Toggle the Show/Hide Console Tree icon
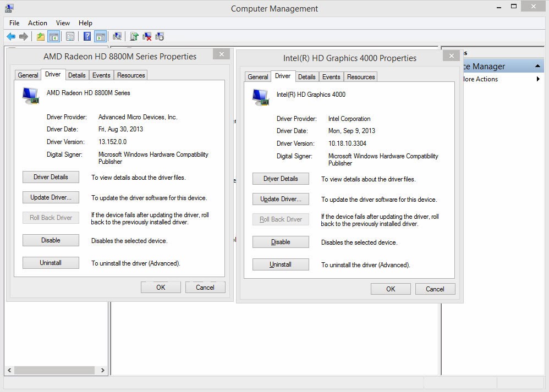Viewport: 549px width, 392px height. click(54, 36)
